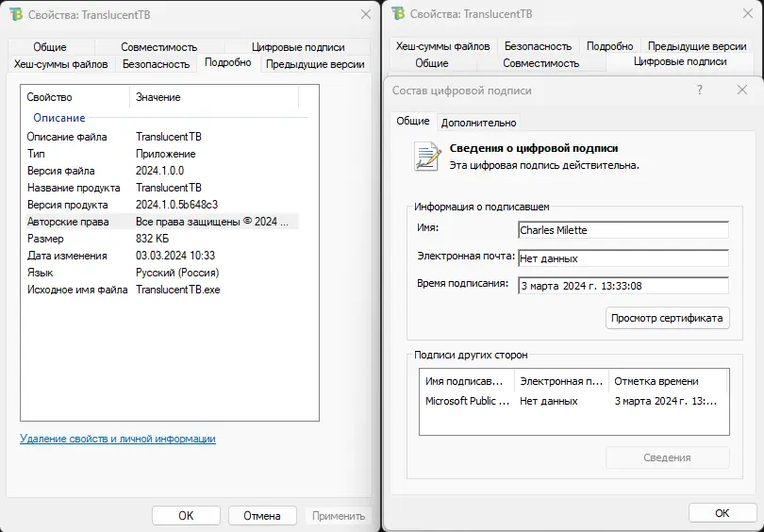The width and height of the screenshot is (764, 532).
Task: Click the signing time field
Action: pyautogui.click(x=623, y=287)
